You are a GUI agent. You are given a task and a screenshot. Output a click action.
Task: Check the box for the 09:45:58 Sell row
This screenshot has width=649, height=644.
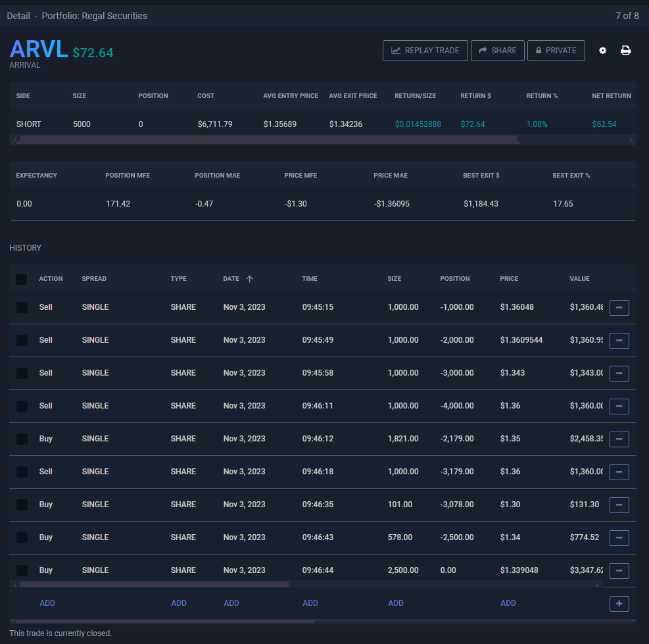click(x=22, y=373)
